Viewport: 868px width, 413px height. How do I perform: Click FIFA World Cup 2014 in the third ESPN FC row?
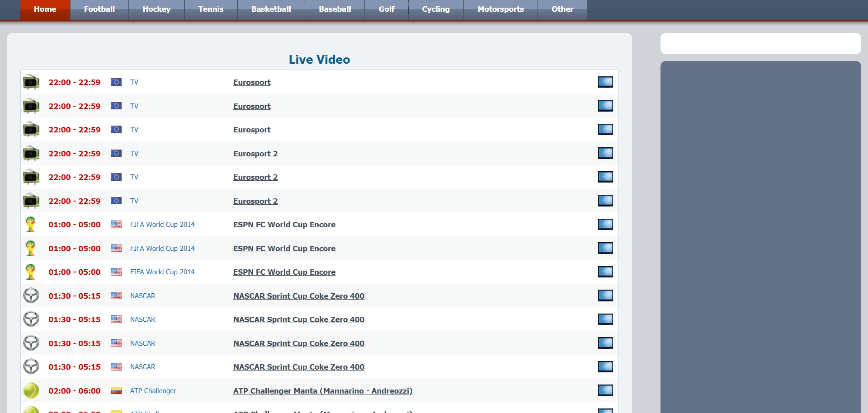pyautogui.click(x=162, y=272)
